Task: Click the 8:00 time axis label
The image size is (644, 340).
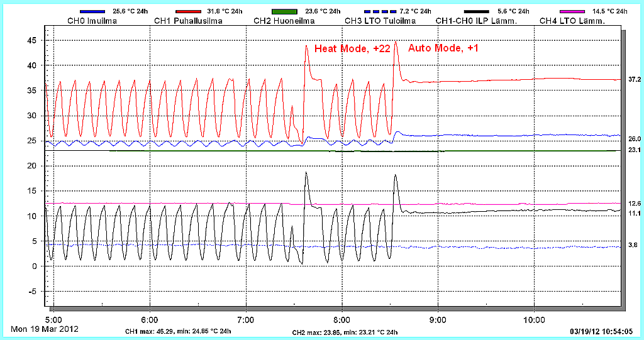Action: (341, 319)
